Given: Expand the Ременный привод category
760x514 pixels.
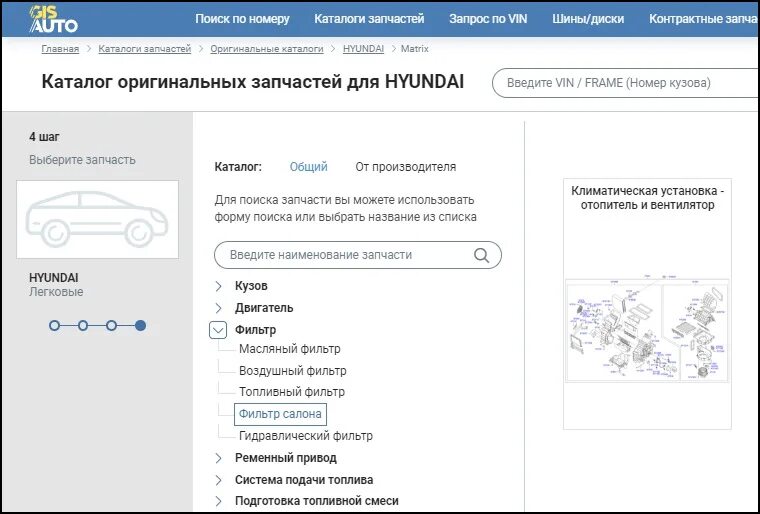Looking at the screenshot, I should 218,458.
